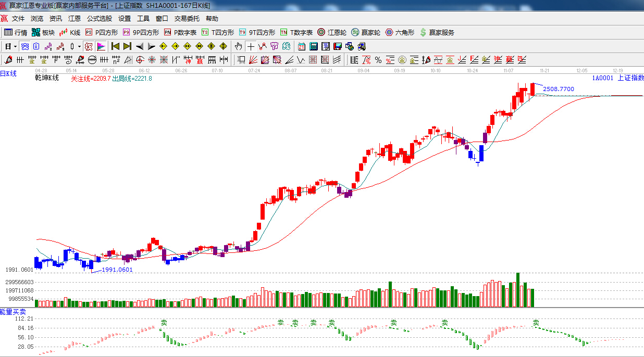Open the 交易委托 menu
The height and width of the screenshot is (357, 644).
pyautogui.click(x=187, y=19)
